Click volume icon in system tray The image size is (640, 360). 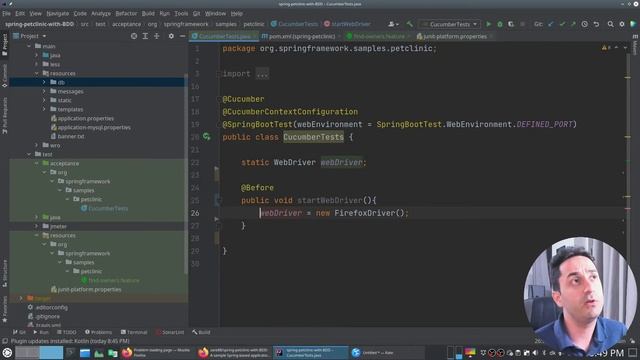[535, 353]
